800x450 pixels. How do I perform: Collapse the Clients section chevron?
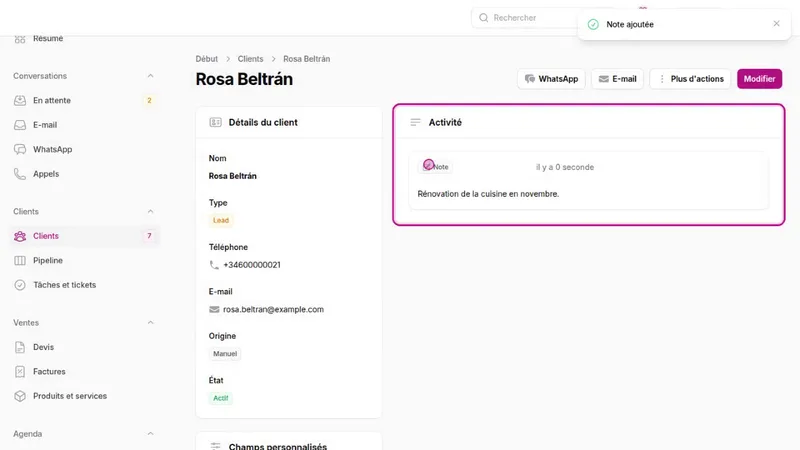[x=150, y=212]
